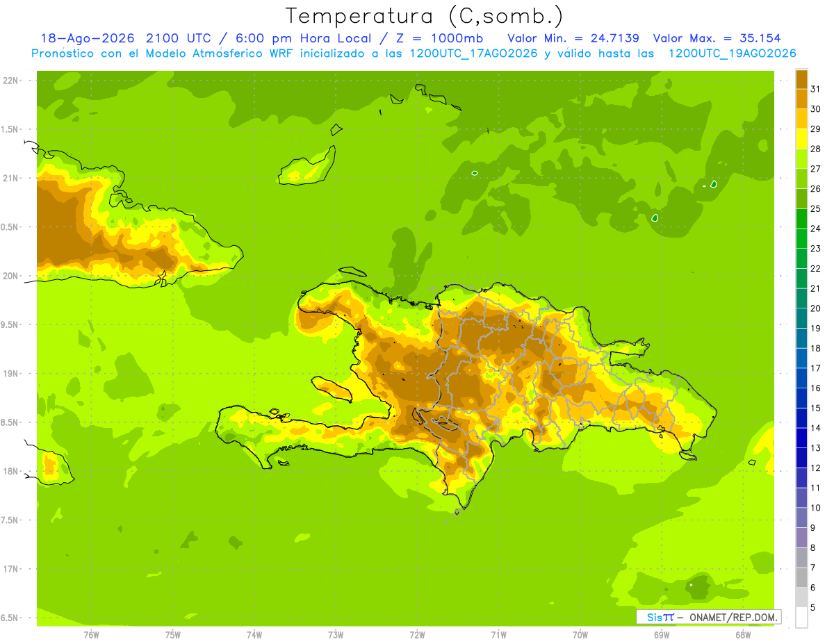This screenshot has width=834, height=644.
Task: Click the '70W' longitude axis label
Action: (580, 634)
